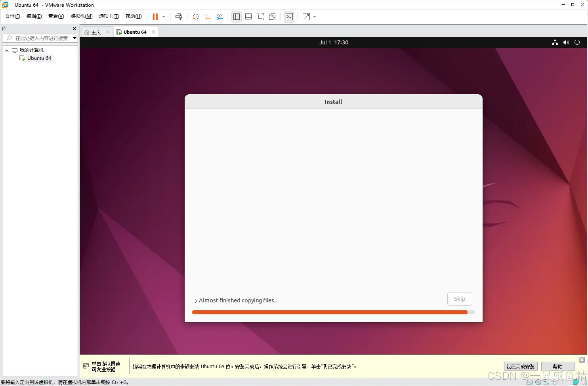Close the Ubuntu 64 tab
Viewport: 588px width, 386px height.
(153, 32)
